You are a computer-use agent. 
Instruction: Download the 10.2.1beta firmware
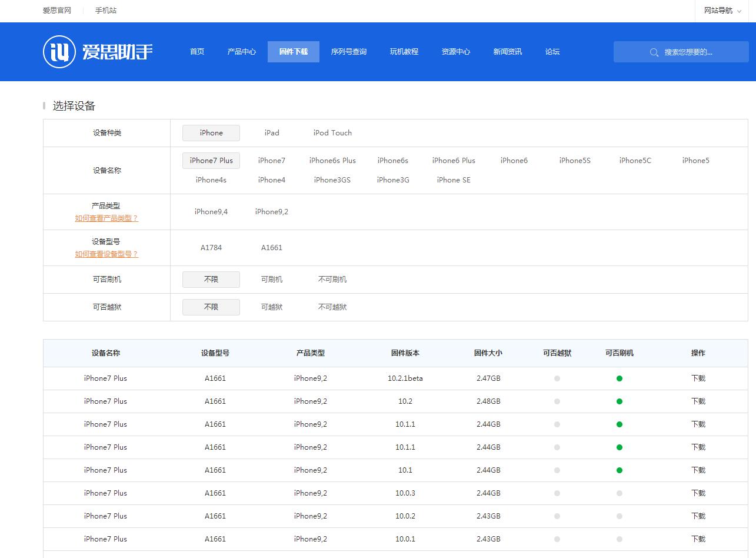pyautogui.click(x=698, y=378)
